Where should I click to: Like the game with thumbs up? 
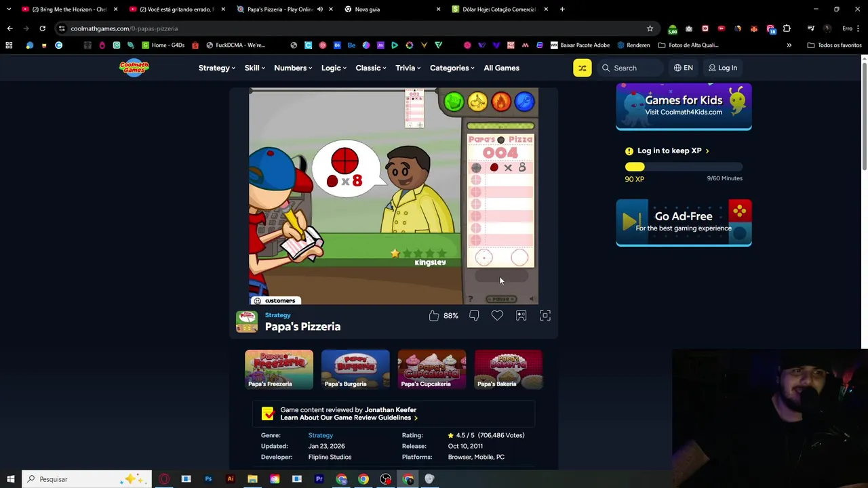pyautogui.click(x=434, y=316)
